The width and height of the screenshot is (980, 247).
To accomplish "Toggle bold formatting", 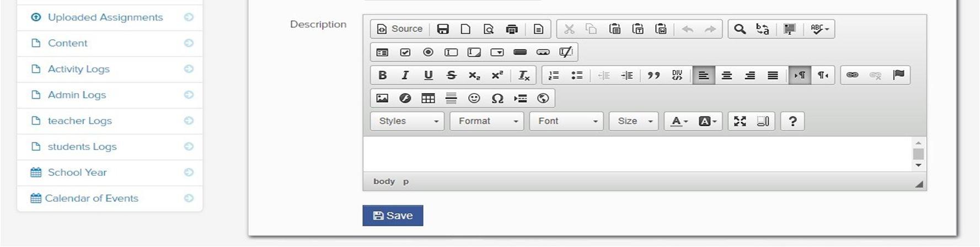I will tap(382, 76).
